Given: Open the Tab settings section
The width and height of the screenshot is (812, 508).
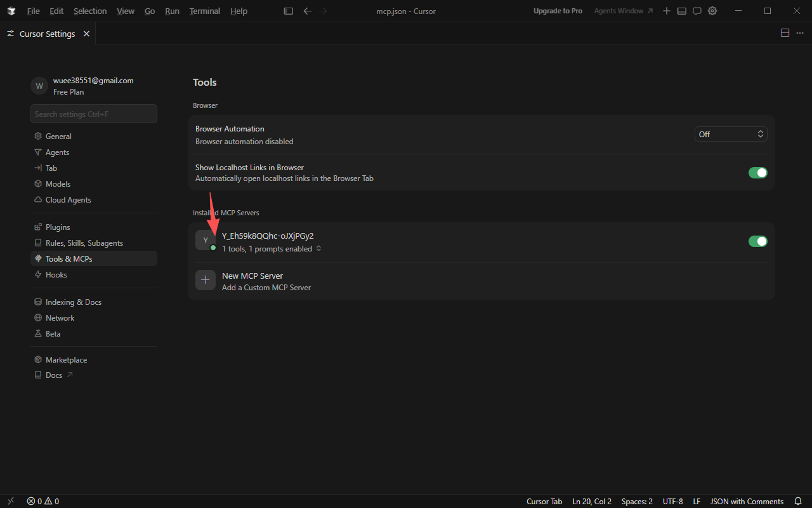Looking at the screenshot, I should [x=94, y=168].
